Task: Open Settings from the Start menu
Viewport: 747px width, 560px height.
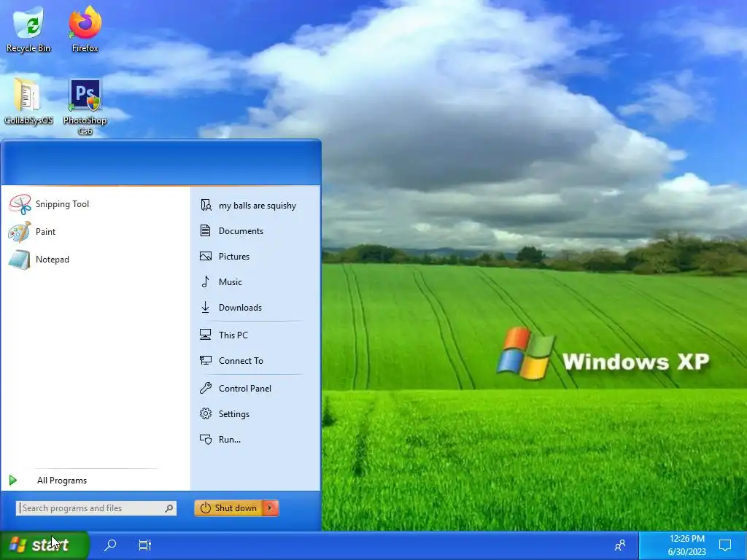Action: (255, 414)
